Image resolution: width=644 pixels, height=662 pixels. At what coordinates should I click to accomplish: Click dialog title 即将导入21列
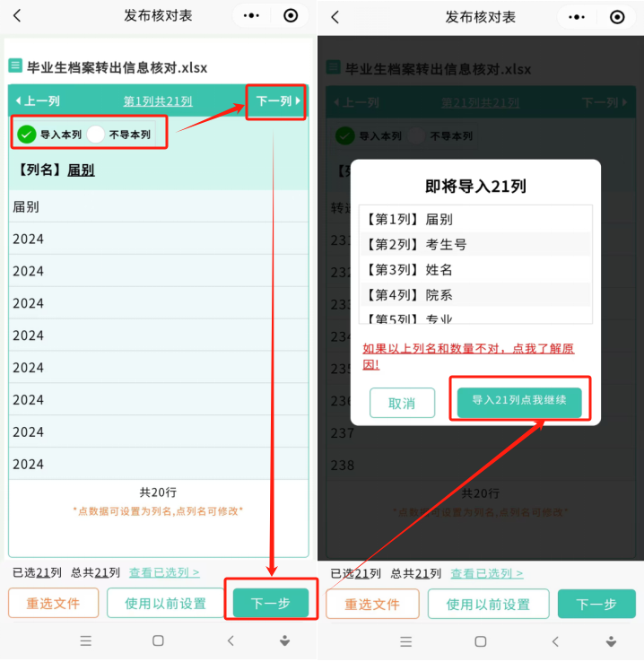pos(475,187)
